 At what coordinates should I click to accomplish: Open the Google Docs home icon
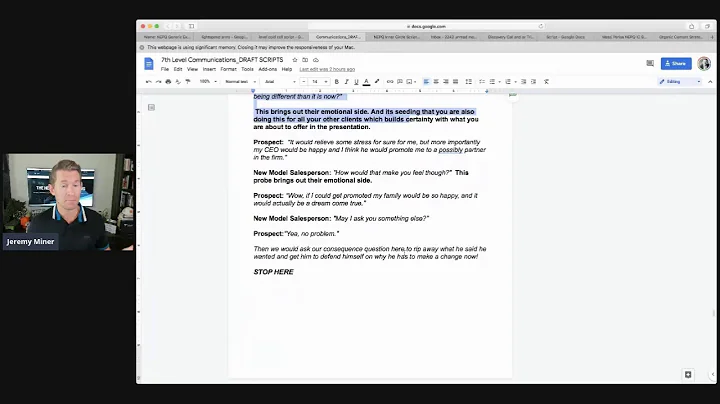click(x=149, y=64)
